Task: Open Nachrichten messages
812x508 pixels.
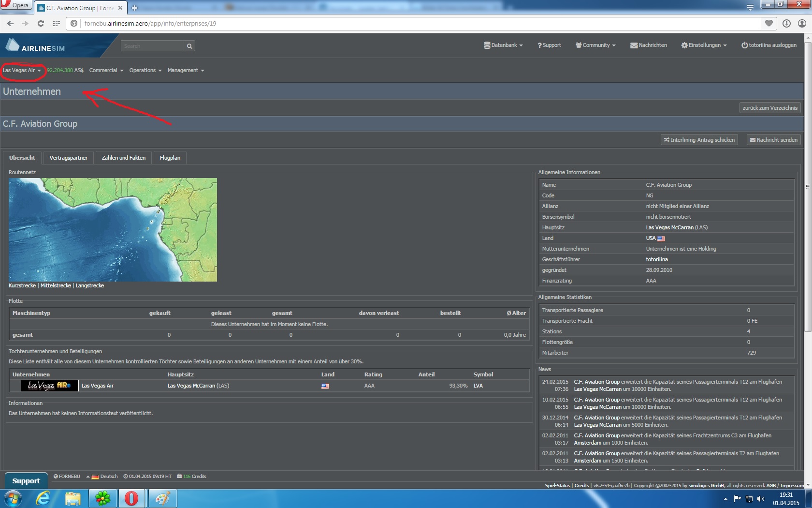Action: [649, 45]
